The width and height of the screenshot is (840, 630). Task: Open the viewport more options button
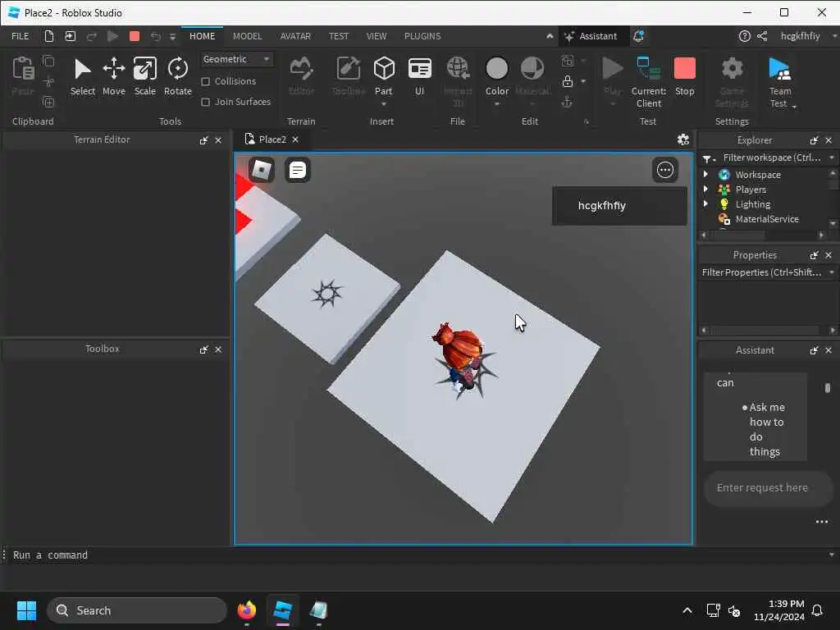coord(664,170)
